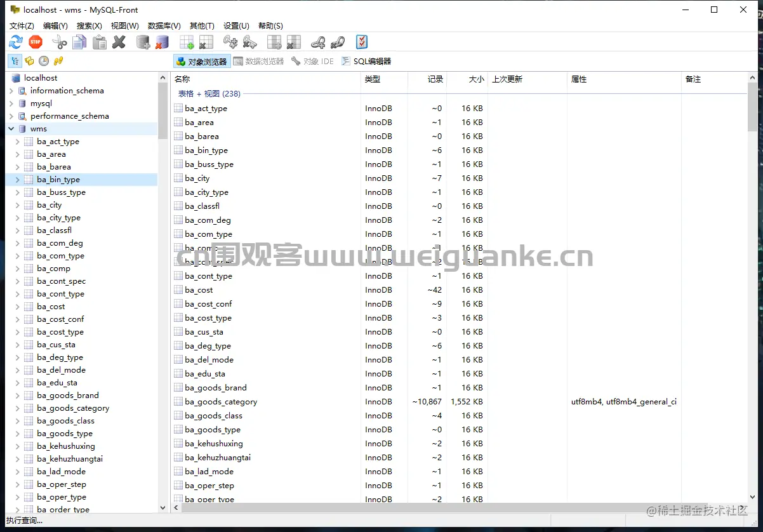Click the red STOP icon
Image resolution: width=763 pixels, height=532 pixels.
(x=36, y=42)
